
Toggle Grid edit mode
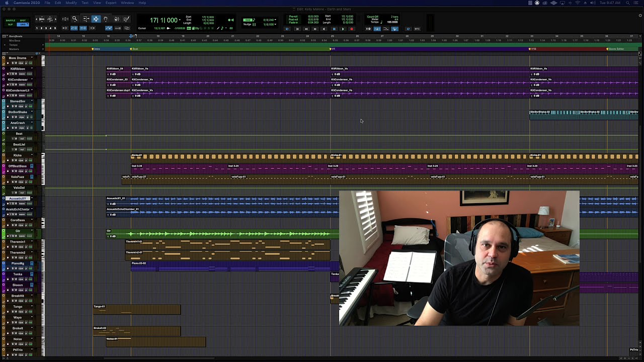point(23,25)
